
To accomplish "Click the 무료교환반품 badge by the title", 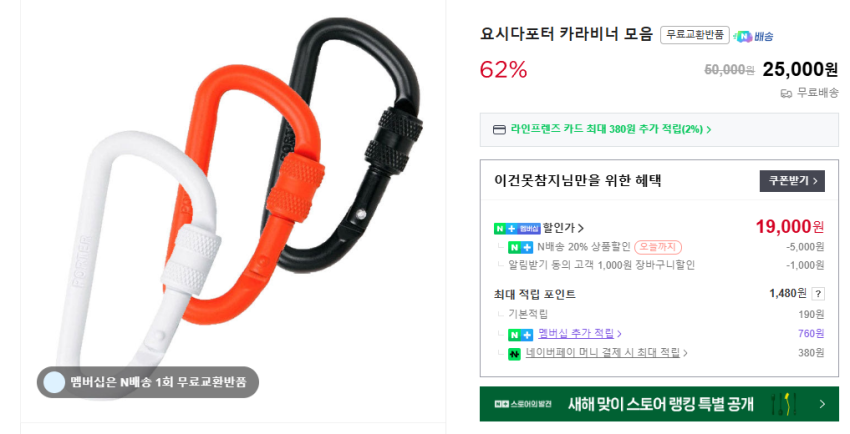I will pos(694,35).
